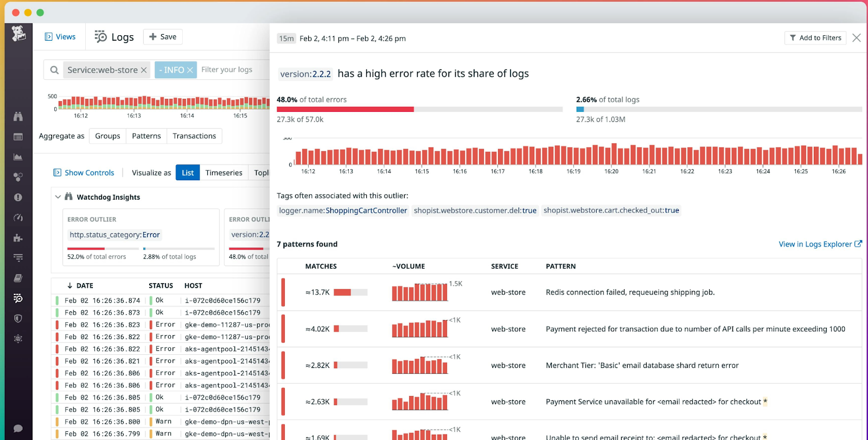Aggregate logs as Patterns
The height and width of the screenshot is (440, 868).
click(146, 136)
